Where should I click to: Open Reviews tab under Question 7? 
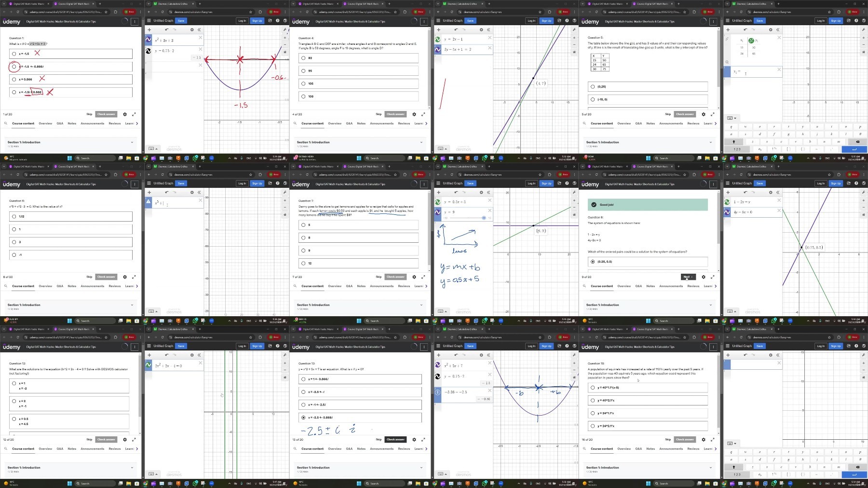coord(404,286)
